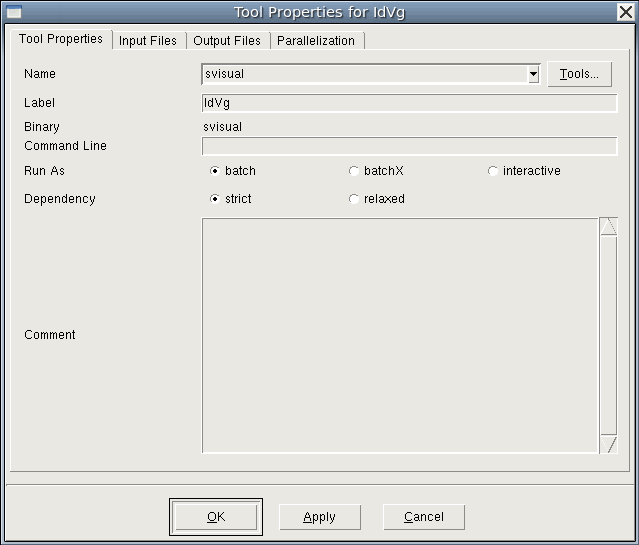This screenshot has width=639, height=545.
Task: Focus the Command Line input field
Action: point(410,146)
